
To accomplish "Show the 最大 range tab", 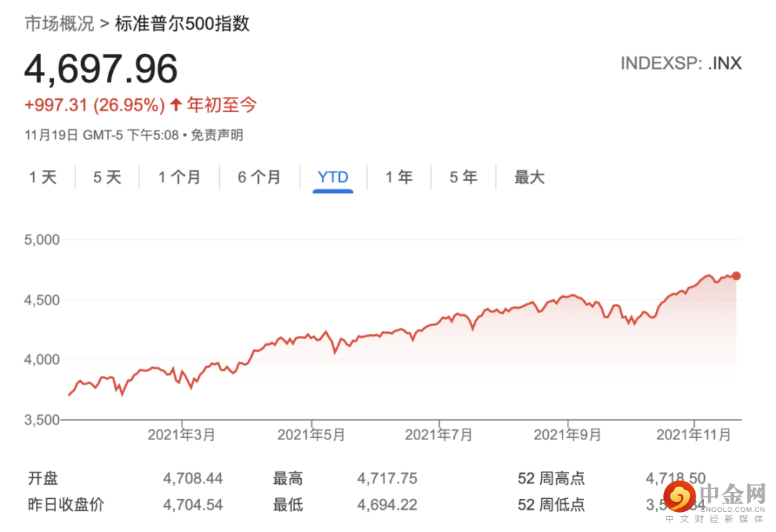I will click(x=529, y=177).
